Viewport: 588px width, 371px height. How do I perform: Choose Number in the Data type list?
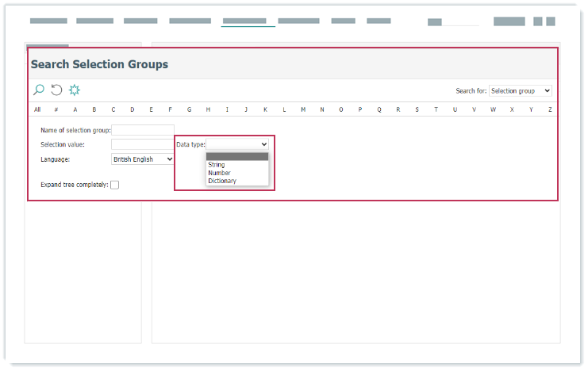pyautogui.click(x=219, y=173)
